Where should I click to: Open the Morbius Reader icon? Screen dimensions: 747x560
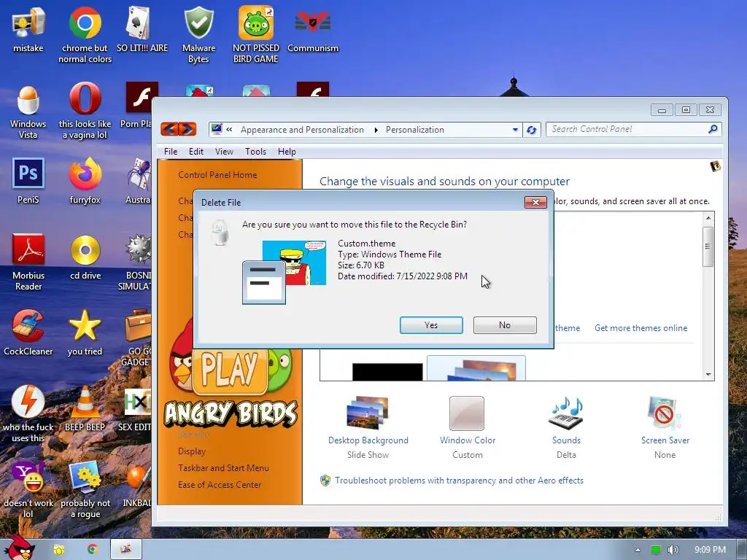pos(28,262)
